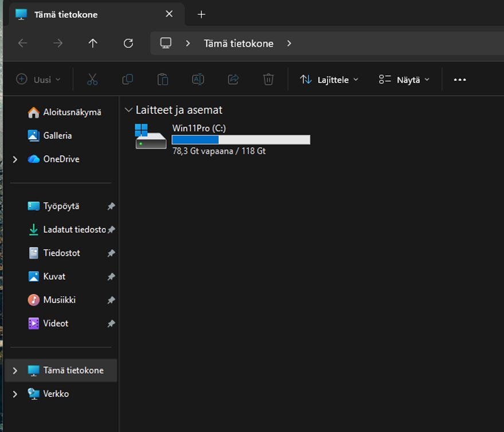Open the Lajittele sort dropdown

pos(329,80)
